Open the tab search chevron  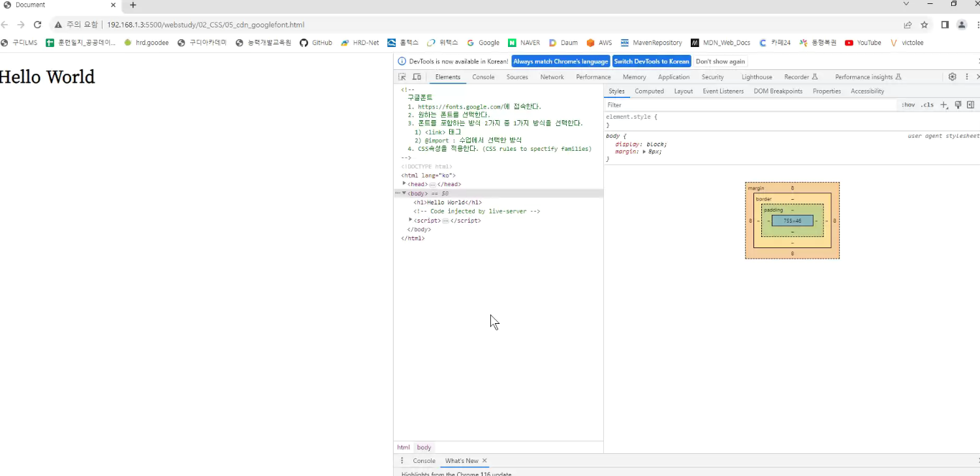[906, 4]
